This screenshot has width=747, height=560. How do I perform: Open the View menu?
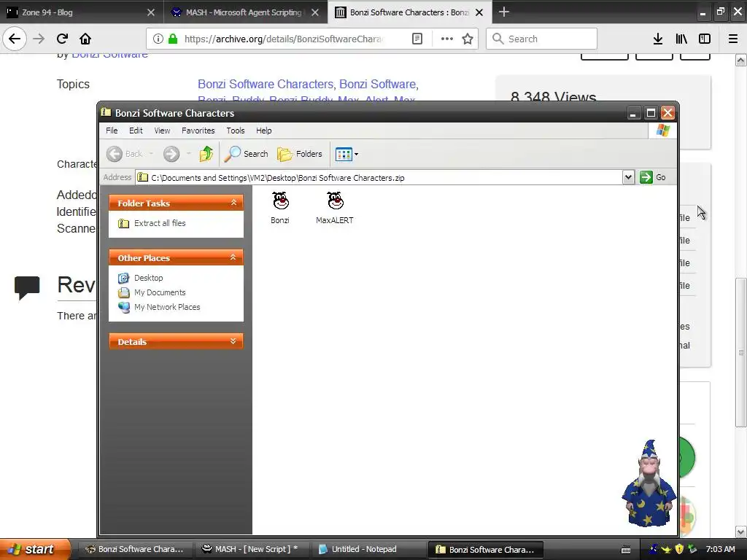point(162,131)
